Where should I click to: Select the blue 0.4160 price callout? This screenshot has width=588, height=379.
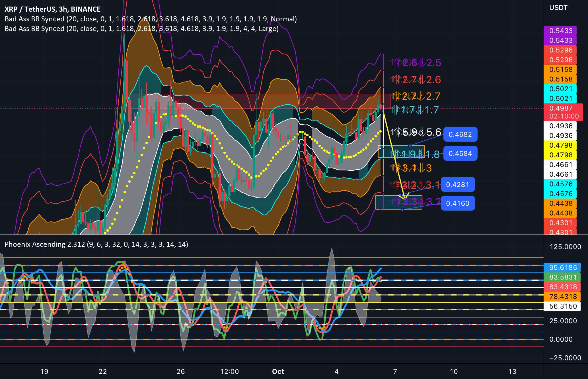[457, 203]
